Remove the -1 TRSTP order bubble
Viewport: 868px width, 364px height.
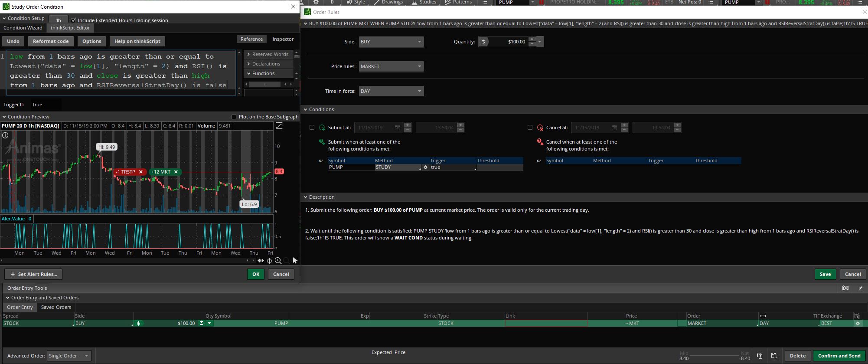(x=141, y=172)
